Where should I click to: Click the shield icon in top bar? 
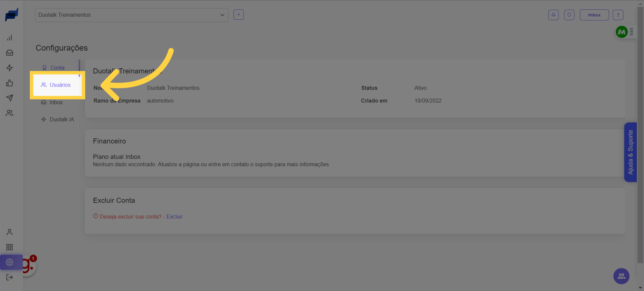[569, 15]
